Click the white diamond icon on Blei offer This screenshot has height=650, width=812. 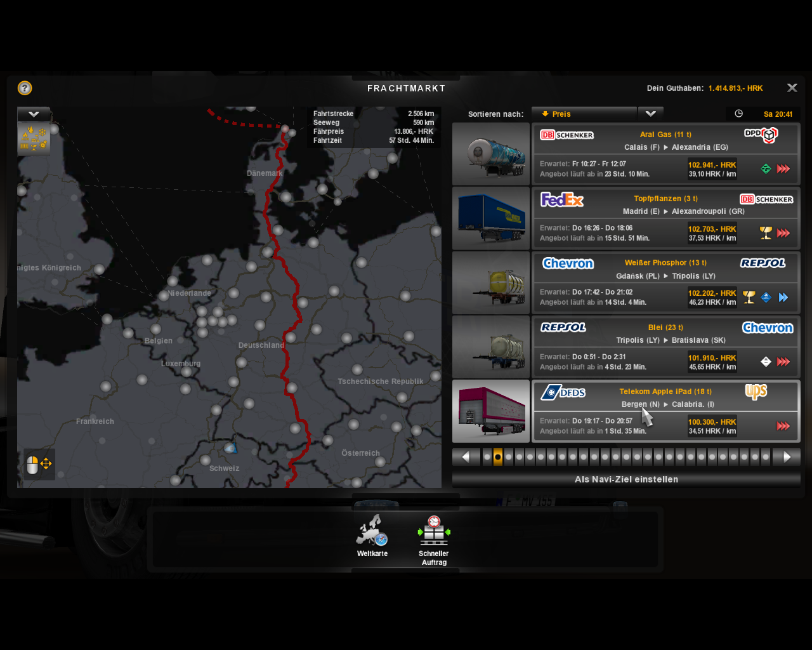[766, 362]
